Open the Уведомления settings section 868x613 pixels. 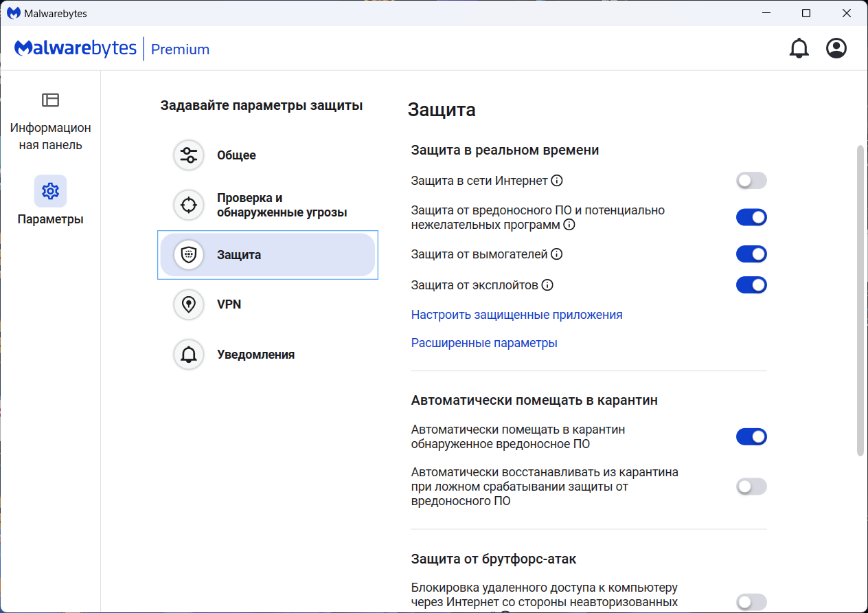click(x=268, y=355)
